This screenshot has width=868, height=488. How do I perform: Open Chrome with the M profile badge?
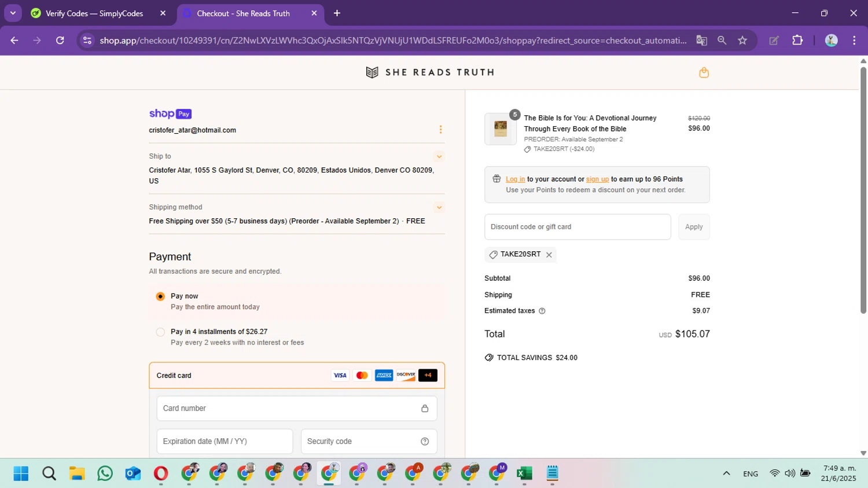497,473
